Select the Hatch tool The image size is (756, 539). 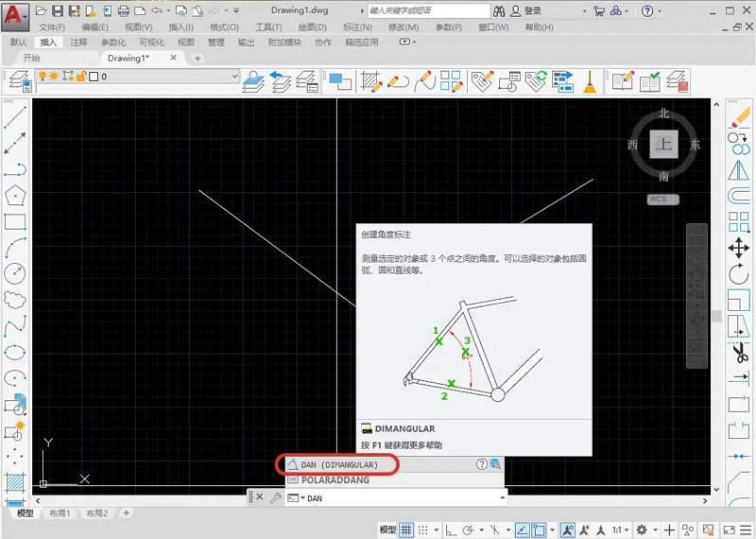point(15,482)
